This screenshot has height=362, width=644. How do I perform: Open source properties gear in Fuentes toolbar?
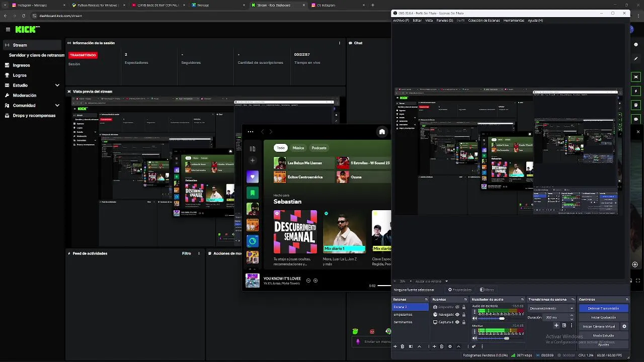pyautogui.click(x=450, y=346)
